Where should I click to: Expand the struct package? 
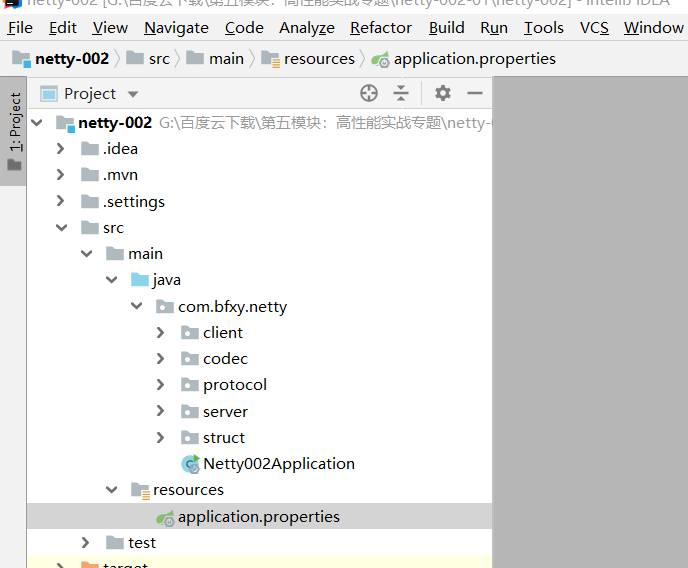click(161, 437)
